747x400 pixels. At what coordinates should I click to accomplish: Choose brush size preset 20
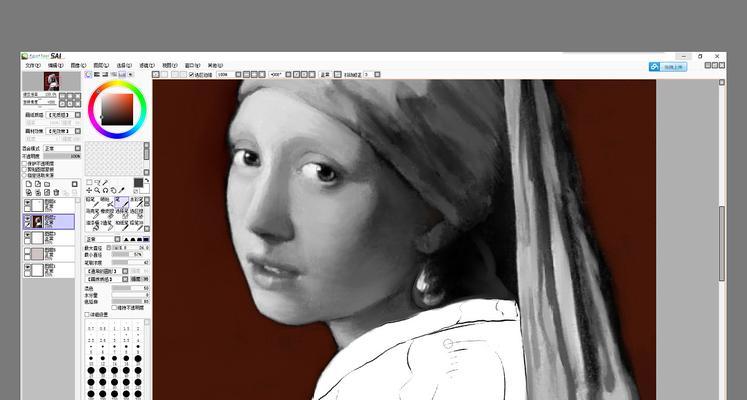[x=138, y=360]
